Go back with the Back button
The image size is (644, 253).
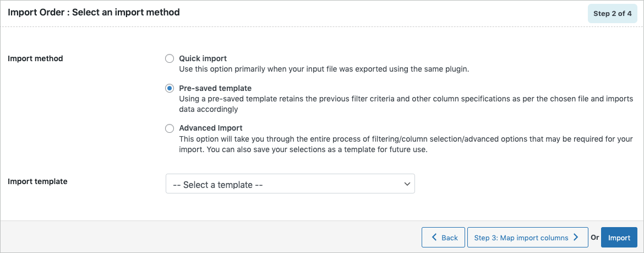[x=444, y=238]
